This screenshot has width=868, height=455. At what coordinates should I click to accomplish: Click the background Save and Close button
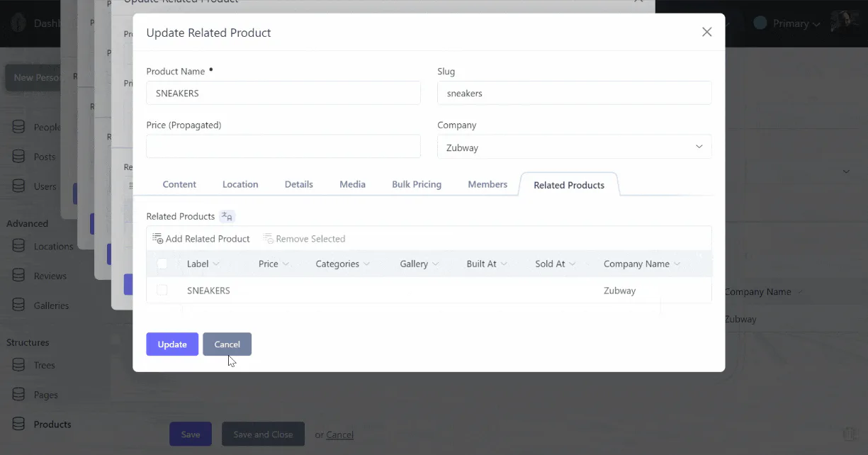(263, 434)
